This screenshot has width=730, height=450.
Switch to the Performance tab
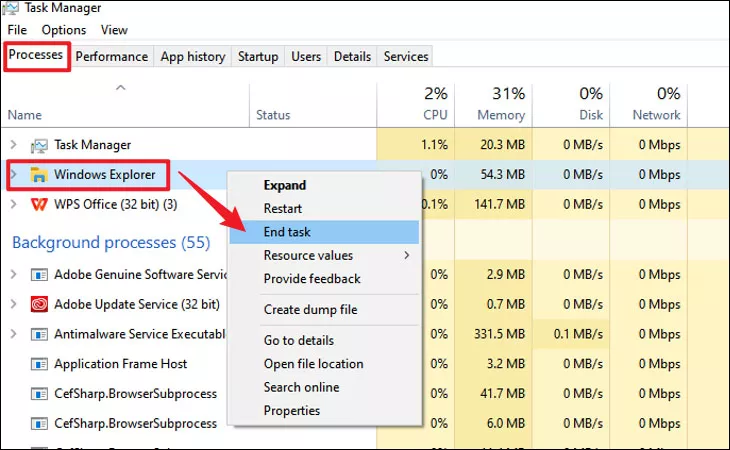[x=112, y=56]
